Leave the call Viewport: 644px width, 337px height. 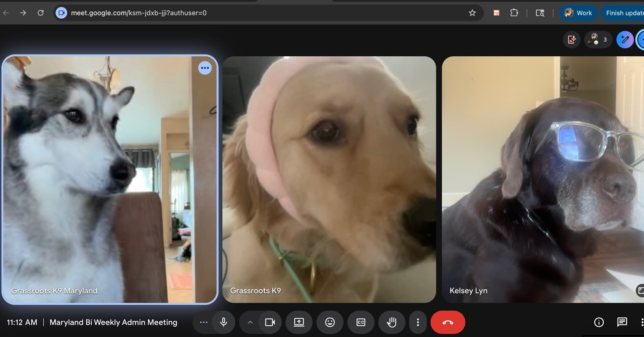point(448,322)
